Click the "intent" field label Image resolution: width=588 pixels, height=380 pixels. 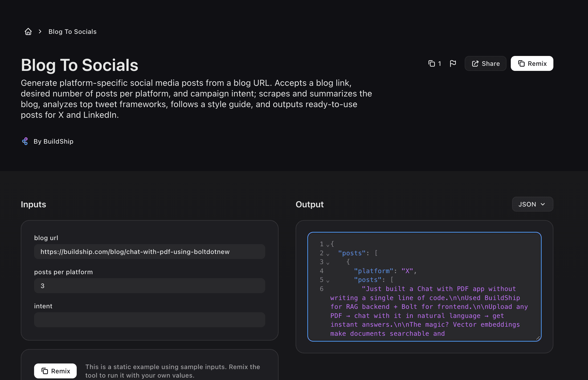pyautogui.click(x=43, y=306)
